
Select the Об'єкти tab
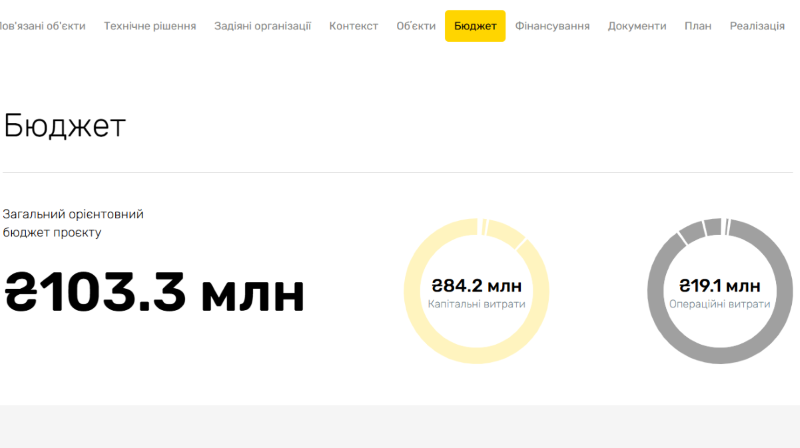pyautogui.click(x=416, y=26)
